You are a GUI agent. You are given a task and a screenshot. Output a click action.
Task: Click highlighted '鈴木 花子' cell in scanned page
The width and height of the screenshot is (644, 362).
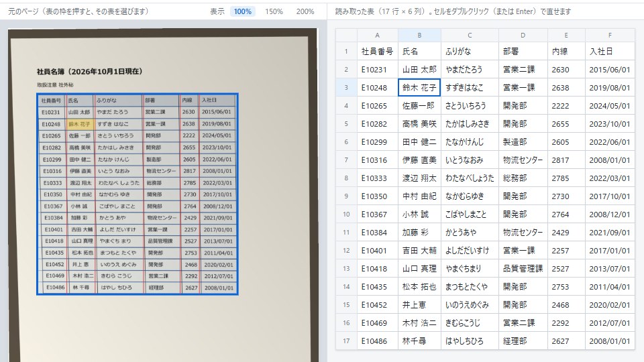80,123
